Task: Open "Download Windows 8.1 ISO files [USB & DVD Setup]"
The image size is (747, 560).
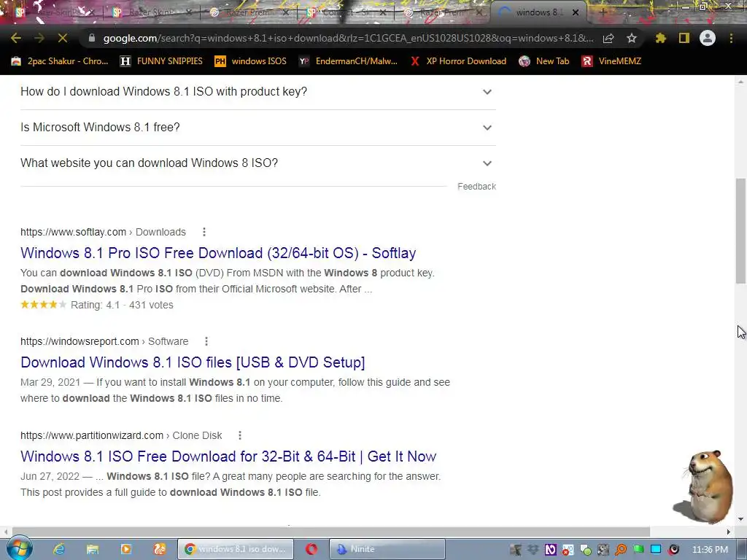Action: (193, 362)
